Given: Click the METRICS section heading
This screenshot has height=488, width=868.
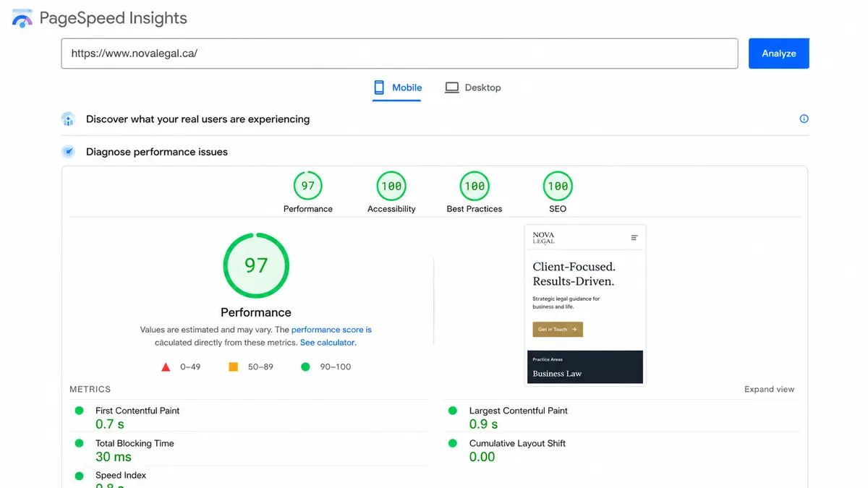Looking at the screenshot, I should tap(90, 389).
